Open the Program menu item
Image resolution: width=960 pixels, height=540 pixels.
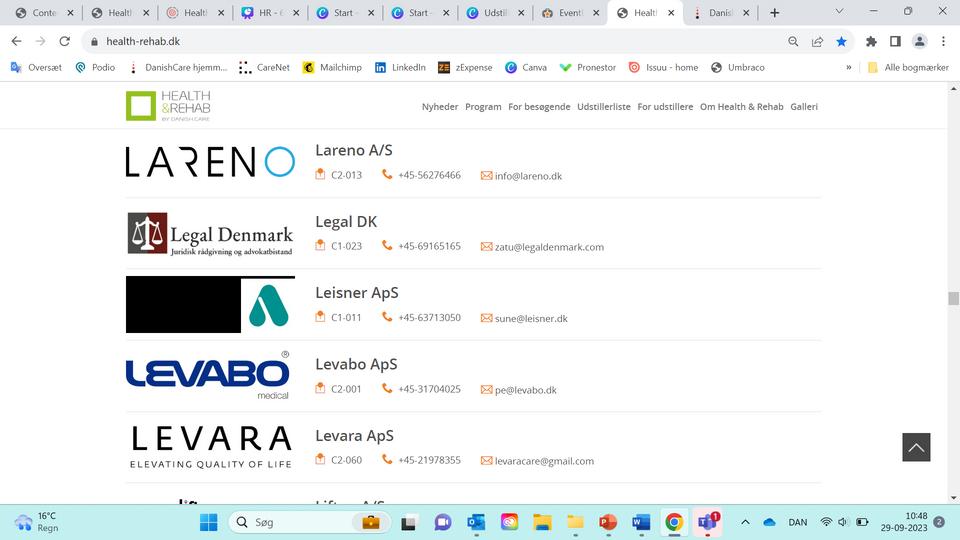point(483,107)
